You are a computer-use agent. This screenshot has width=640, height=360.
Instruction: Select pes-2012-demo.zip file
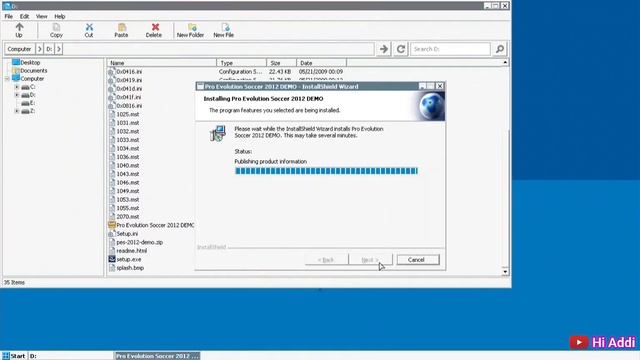(136, 242)
